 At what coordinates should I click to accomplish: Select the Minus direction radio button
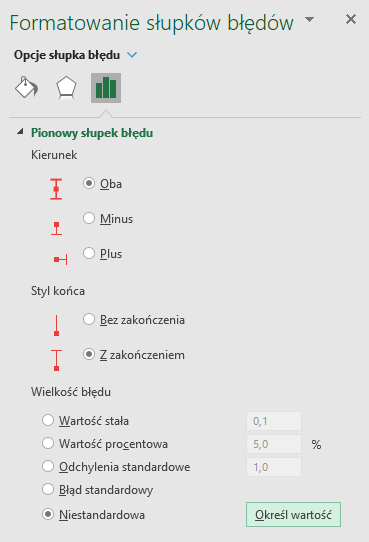[89, 218]
